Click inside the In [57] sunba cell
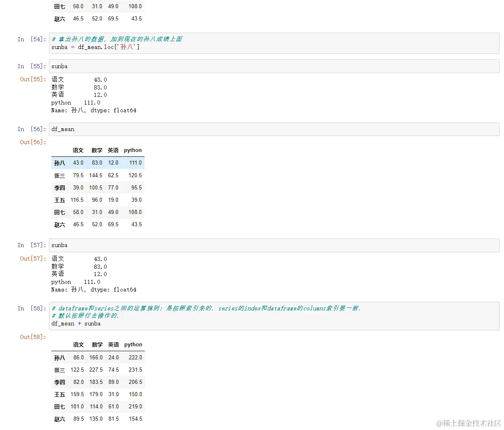504x430 pixels. pos(274,245)
